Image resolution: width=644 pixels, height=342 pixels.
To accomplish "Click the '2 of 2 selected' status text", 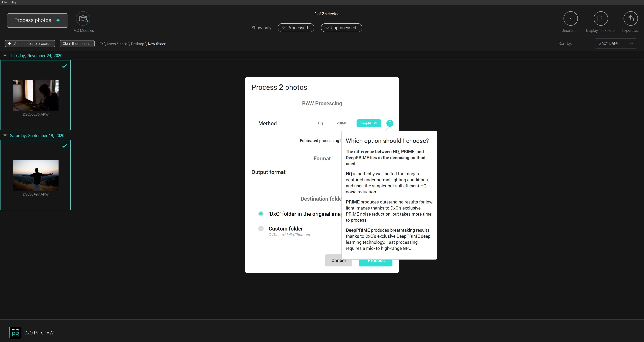I will (327, 14).
